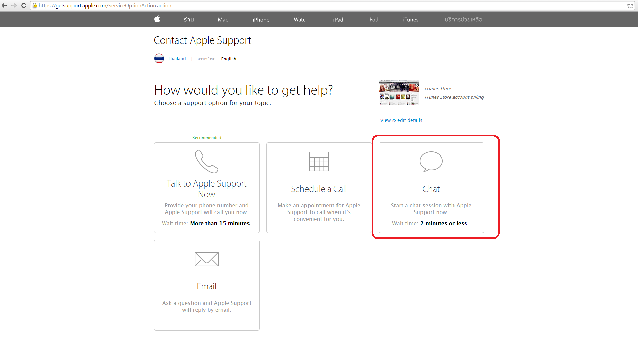644x341 pixels.
Task: Reload the page with the refresh icon
Action: (x=24, y=5)
